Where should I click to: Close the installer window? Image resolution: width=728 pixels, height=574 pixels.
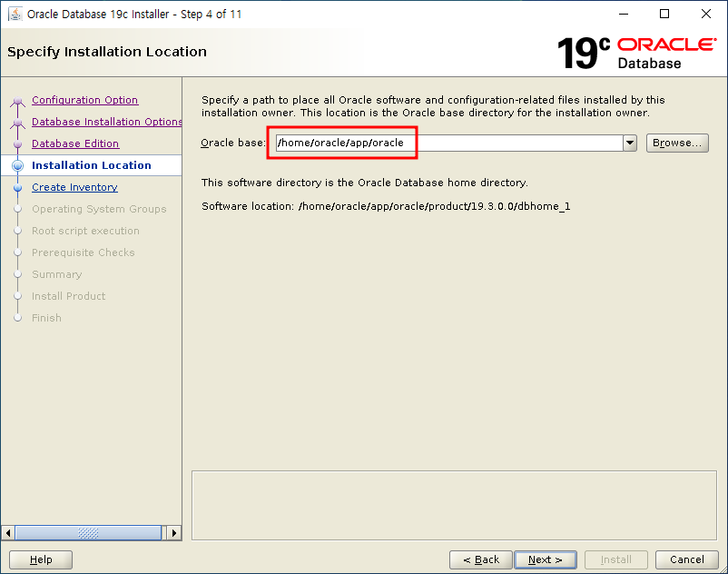(x=705, y=14)
